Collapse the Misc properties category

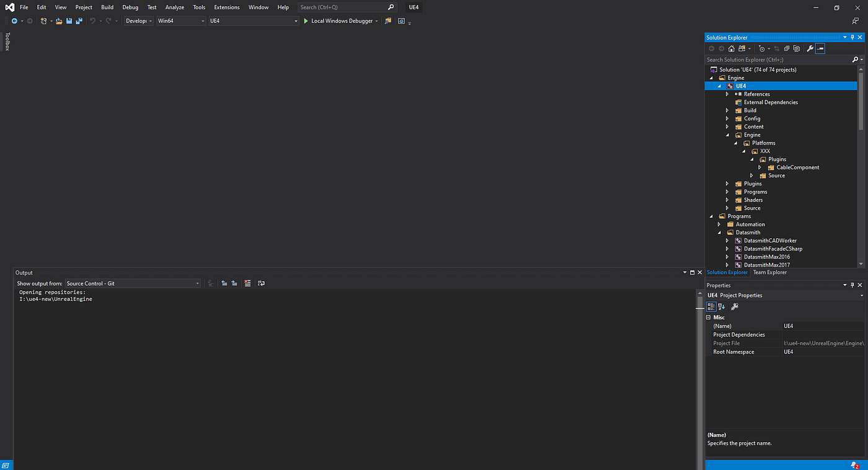[709, 317]
